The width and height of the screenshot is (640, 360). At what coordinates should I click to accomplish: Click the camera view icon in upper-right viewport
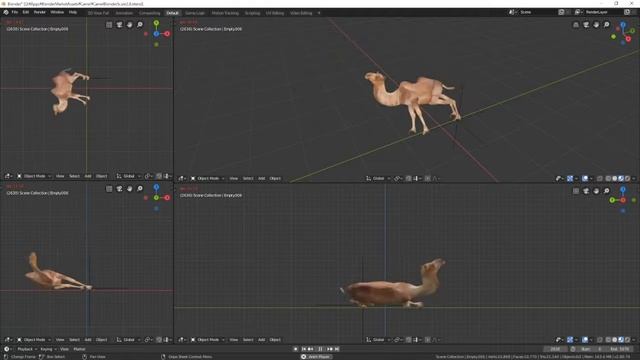[586, 25]
